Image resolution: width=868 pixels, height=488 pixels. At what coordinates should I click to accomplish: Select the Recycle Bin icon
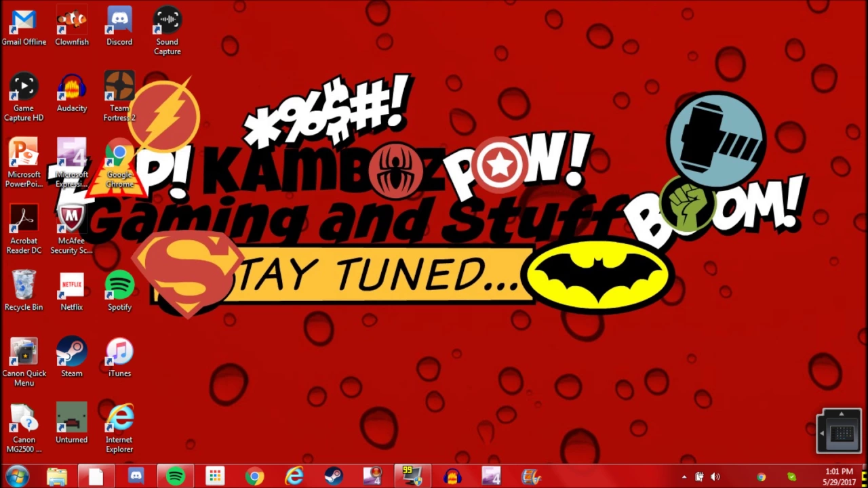[24, 291]
